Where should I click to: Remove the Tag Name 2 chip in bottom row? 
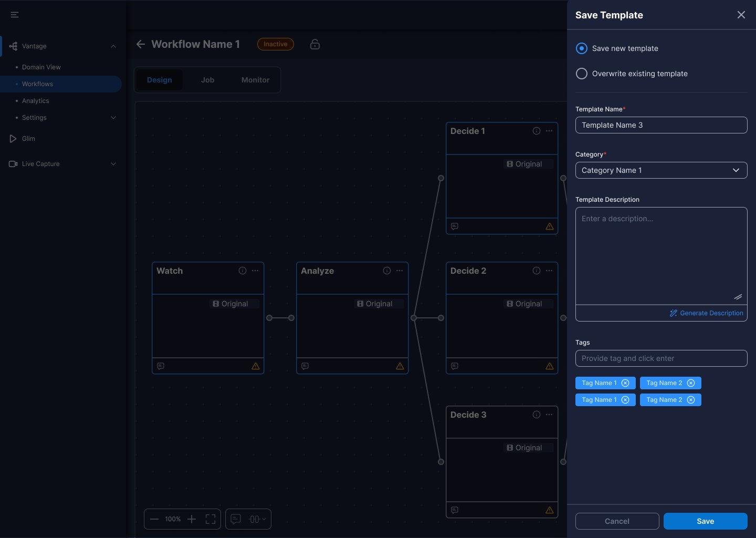pos(691,400)
